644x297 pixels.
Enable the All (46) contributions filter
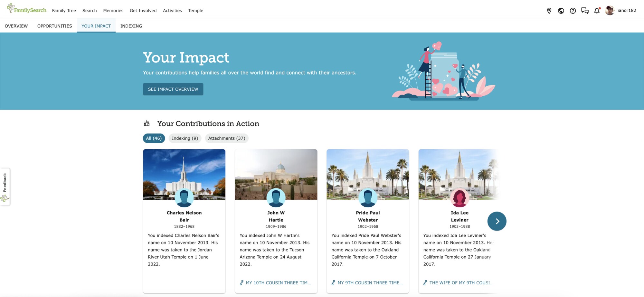[x=154, y=138]
